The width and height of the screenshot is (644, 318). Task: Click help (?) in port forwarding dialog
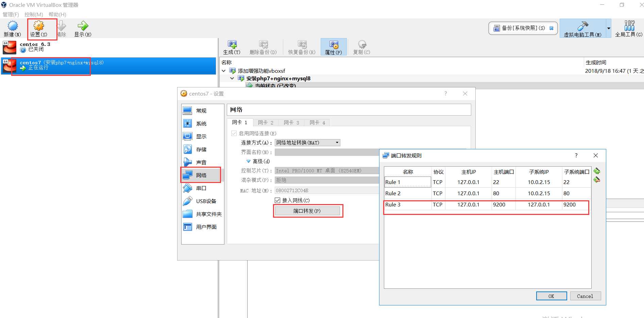pyautogui.click(x=576, y=155)
